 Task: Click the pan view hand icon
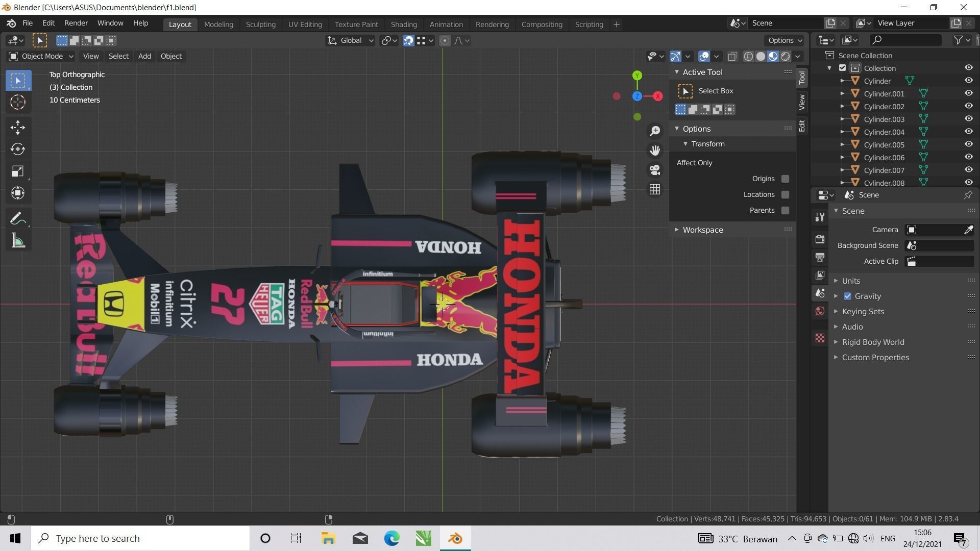(x=655, y=151)
